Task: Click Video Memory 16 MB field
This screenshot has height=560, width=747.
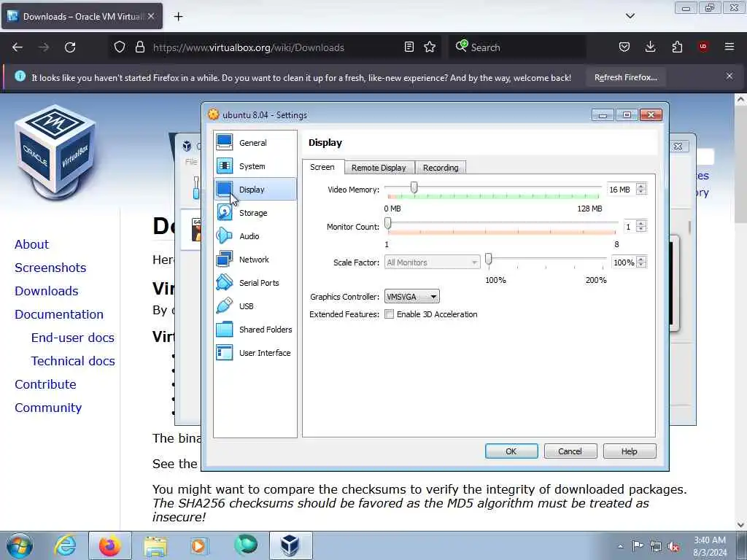Action: tap(622, 190)
